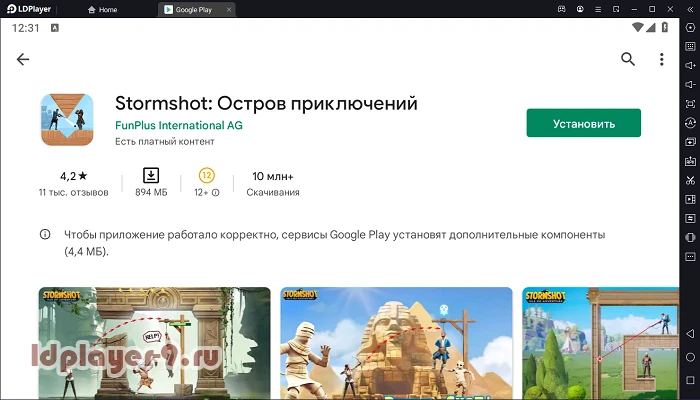
Task: Click the LDPlayer logo in title bar
Action: pyautogui.click(x=29, y=9)
